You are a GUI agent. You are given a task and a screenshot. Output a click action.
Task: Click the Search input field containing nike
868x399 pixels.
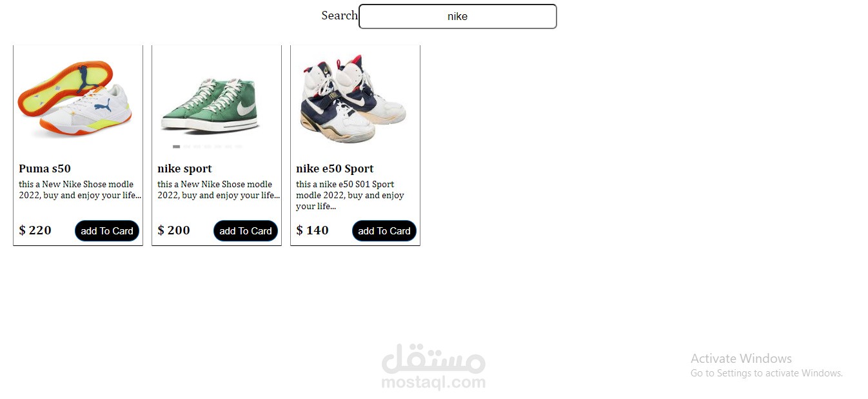pos(457,16)
